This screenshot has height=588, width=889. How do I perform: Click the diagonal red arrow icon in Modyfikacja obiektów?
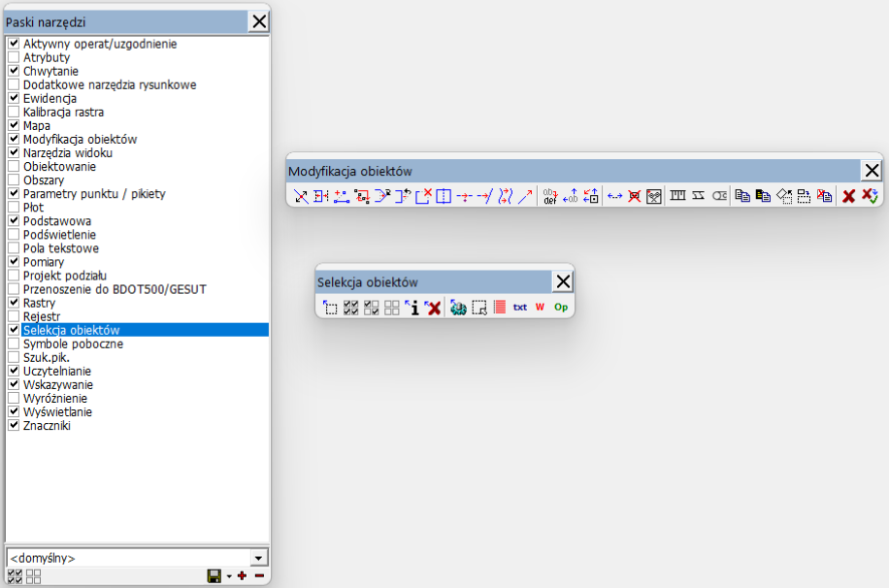525,196
